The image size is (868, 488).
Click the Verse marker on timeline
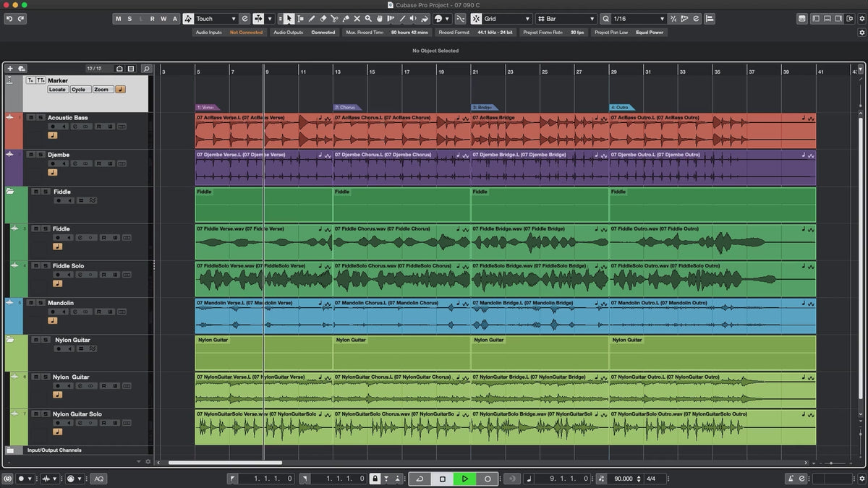(x=206, y=107)
